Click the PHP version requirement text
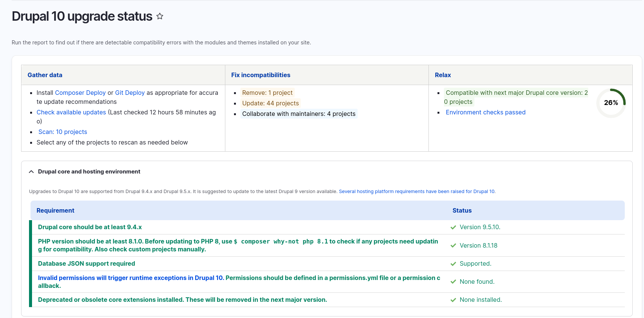 pos(238,245)
